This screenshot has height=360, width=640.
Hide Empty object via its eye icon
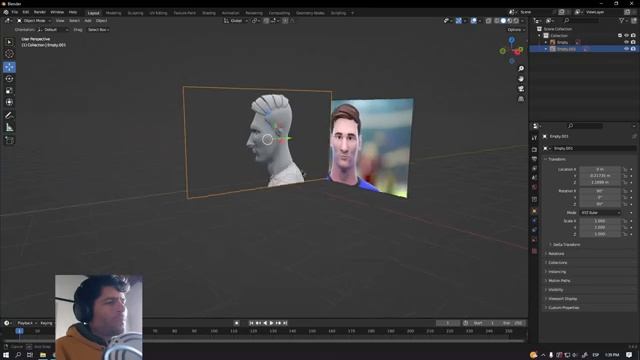627,42
